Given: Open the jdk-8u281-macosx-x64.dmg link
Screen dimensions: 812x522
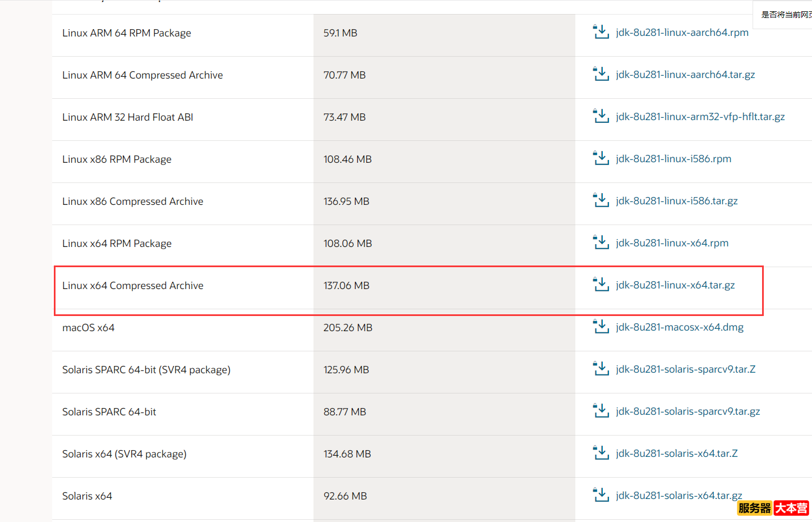Looking at the screenshot, I should coord(680,327).
